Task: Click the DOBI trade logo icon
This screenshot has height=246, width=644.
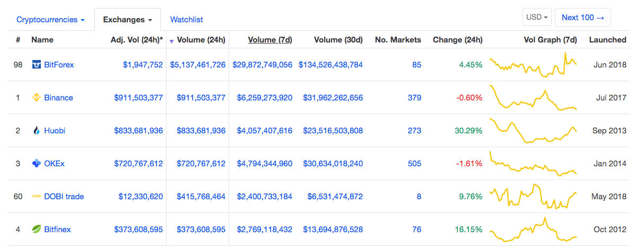Action: click(37, 197)
